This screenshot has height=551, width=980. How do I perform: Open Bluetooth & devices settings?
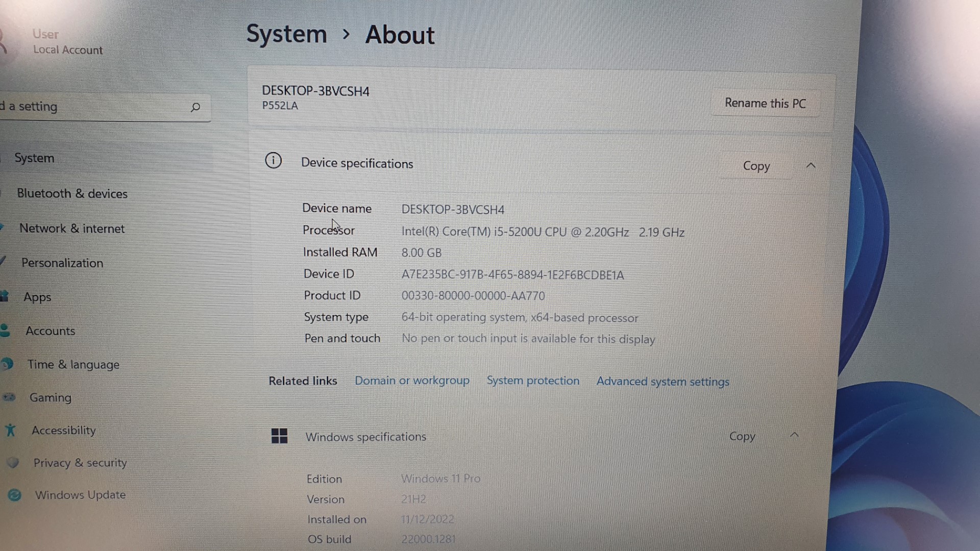click(x=72, y=193)
